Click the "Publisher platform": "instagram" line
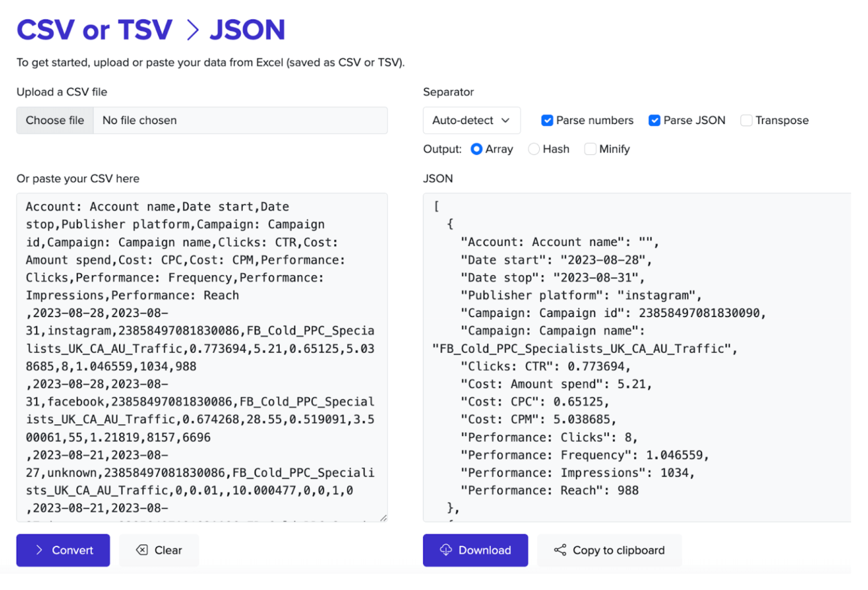Viewport: 868px width, 590px height. coord(581,295)
